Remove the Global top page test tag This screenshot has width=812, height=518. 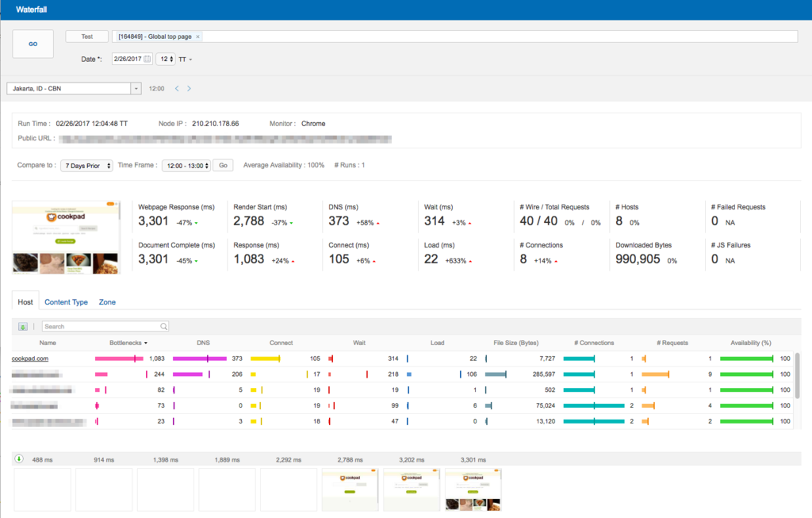(x=197, y=36)
